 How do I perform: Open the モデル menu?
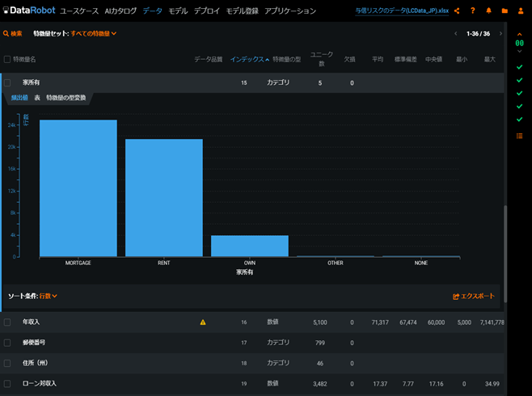point(178,11)
